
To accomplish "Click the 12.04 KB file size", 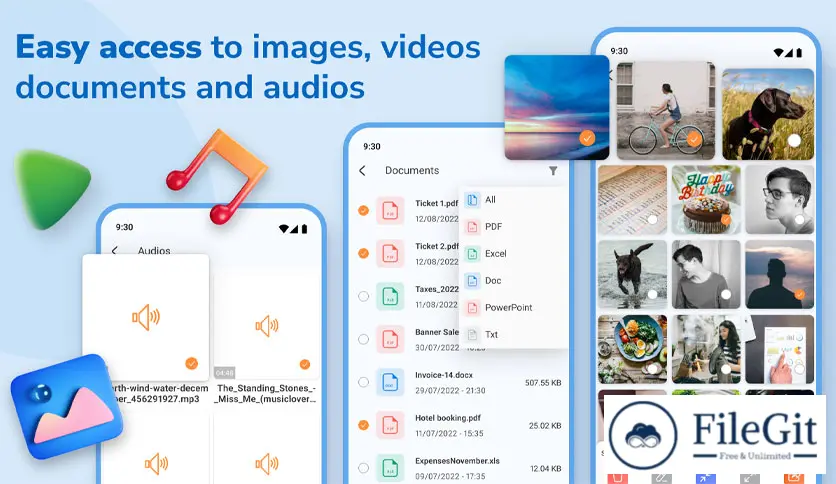I will point(545,469).
